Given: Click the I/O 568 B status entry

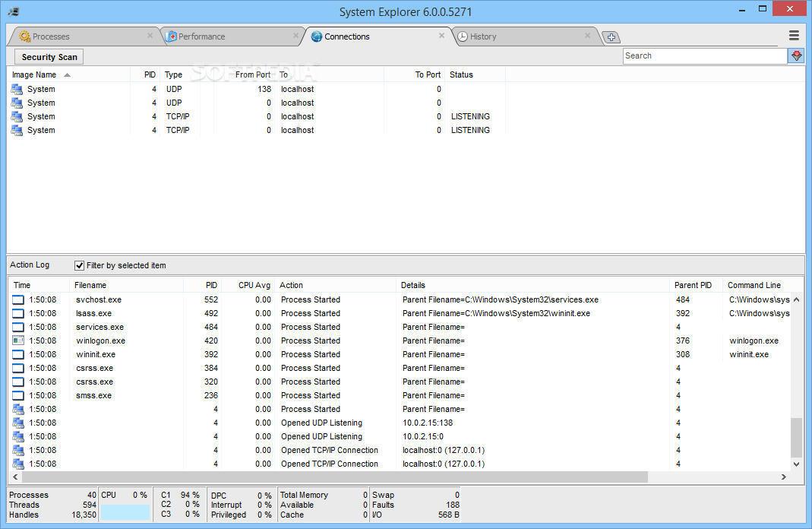Looking at the screenshot, I should (x=415, y=515).
